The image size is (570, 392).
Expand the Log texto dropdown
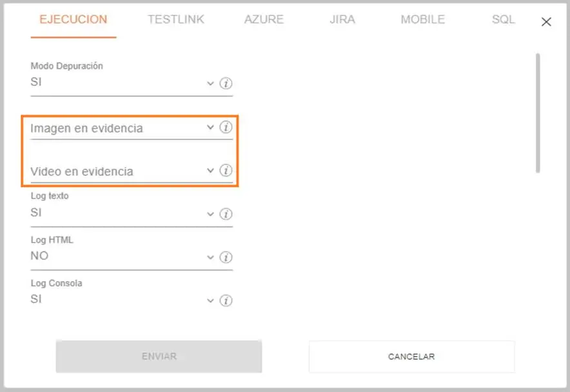pos(210,214)
